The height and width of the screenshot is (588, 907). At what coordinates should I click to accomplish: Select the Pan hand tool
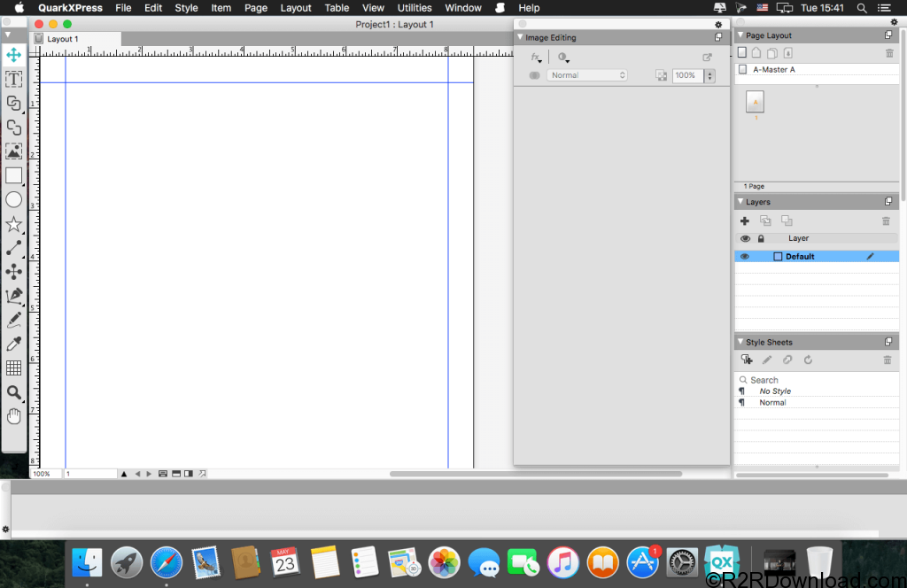pyautogui.click(x=14, y=416)
